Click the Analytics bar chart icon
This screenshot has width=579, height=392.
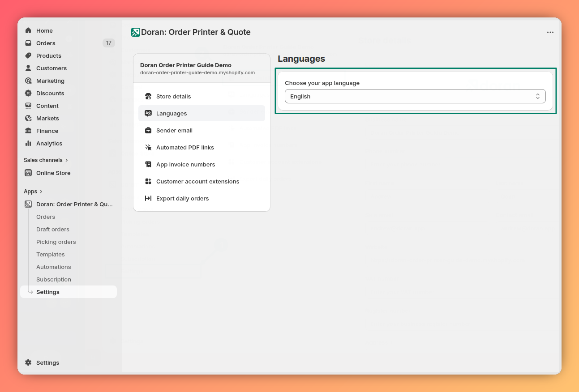[x=28, y=143]
